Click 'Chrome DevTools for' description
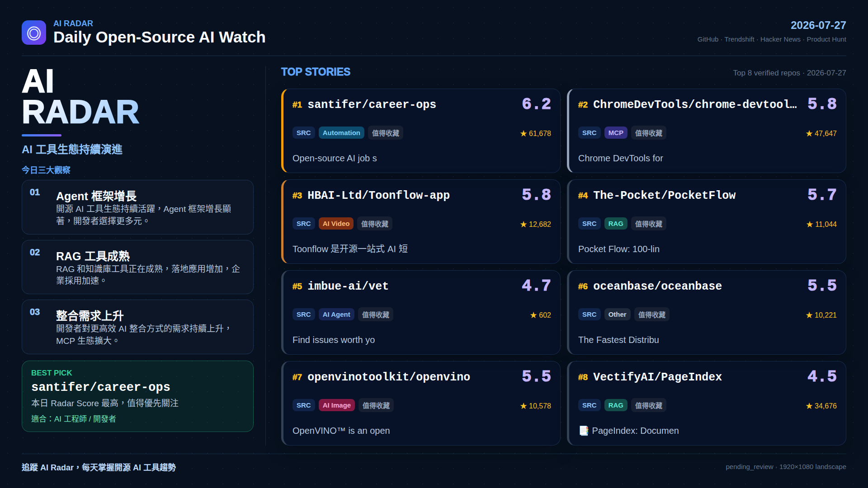 coord(620,158)
